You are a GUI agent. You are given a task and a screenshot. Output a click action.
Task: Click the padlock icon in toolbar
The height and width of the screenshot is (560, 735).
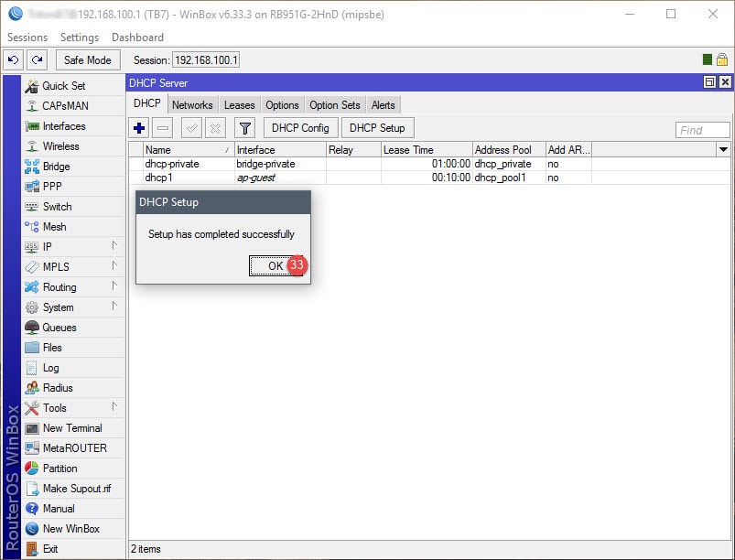(722, 59)
